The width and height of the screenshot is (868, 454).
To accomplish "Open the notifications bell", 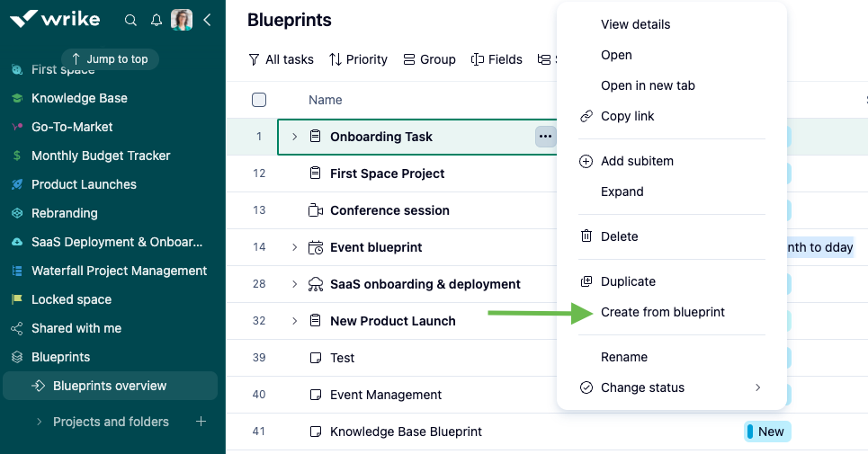I will (x=157, y=20).
